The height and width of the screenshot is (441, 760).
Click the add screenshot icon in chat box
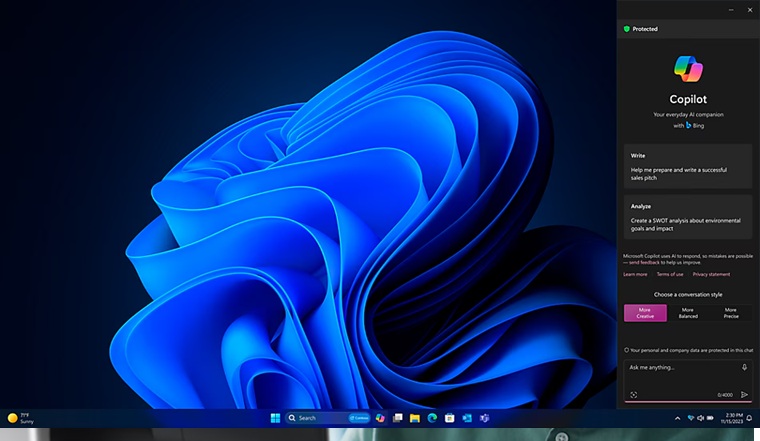(633, 395)
